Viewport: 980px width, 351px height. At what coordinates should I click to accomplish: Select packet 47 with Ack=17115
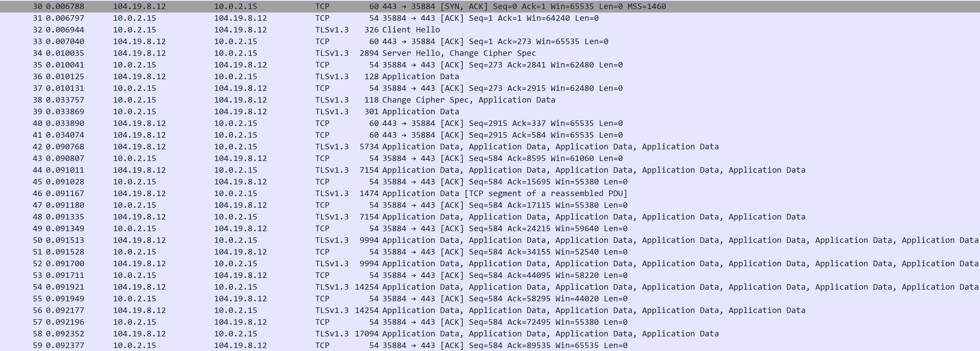click(x=490, y=205)
